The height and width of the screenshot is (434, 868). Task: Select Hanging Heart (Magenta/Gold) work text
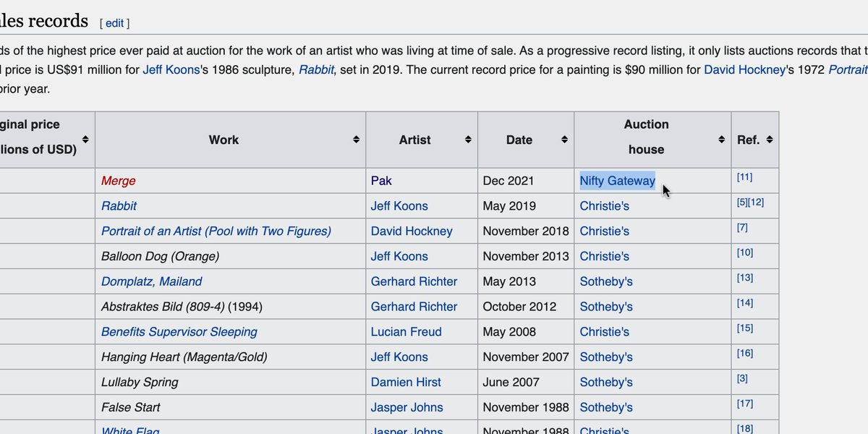184,357
